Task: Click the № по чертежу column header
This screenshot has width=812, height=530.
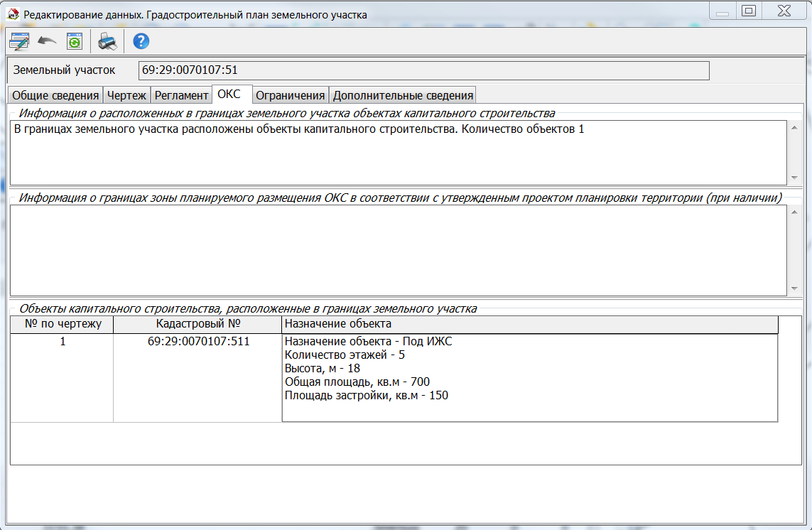Action: (60, 324)
